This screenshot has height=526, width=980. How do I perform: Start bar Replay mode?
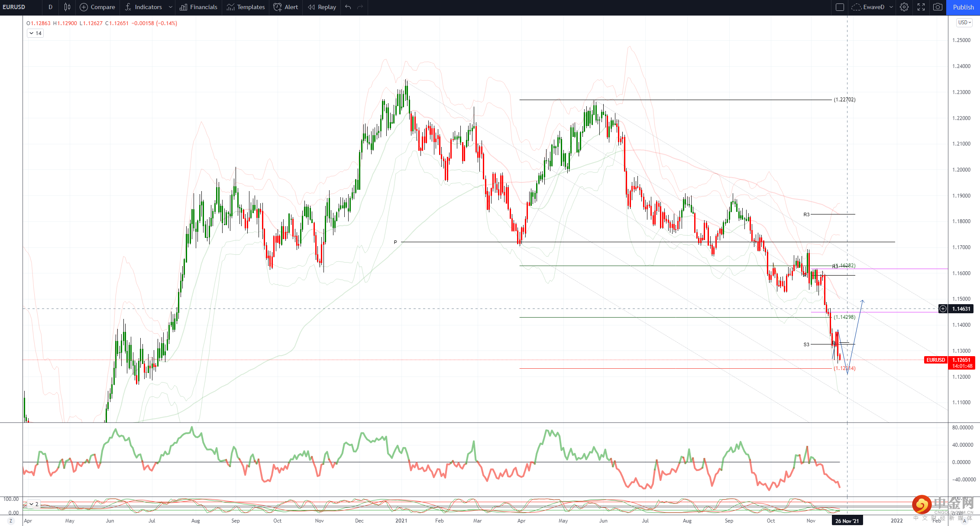[x=322, y=7]
